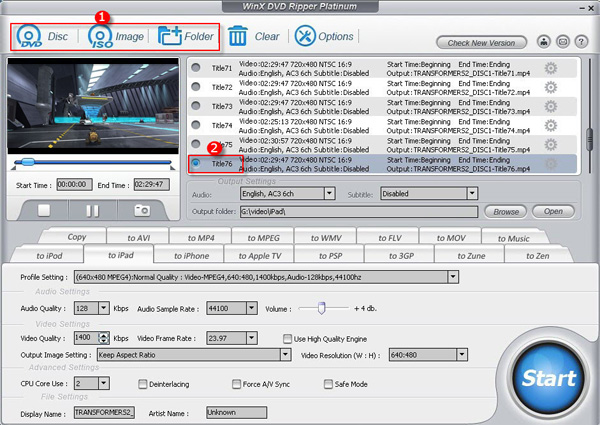Select the Title73 radio button
Image resolution: width=600 pixels, height=425 pixels.
click(x=196, y=106)
